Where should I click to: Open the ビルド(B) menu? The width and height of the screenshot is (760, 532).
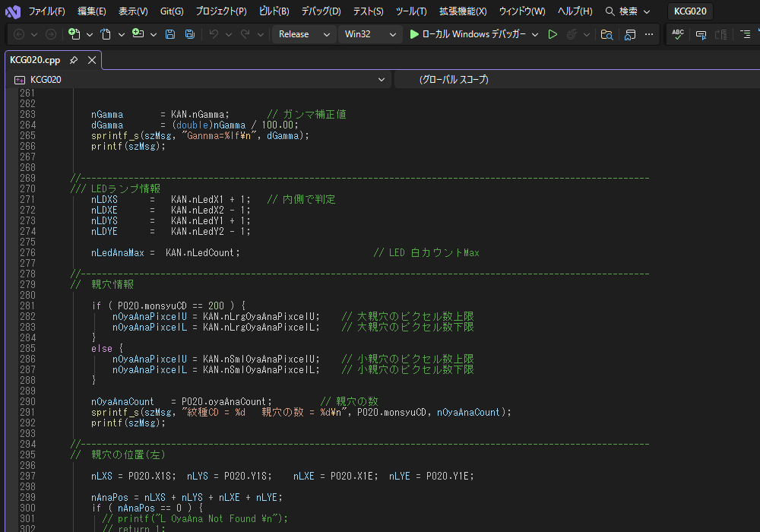pos(274,11)
